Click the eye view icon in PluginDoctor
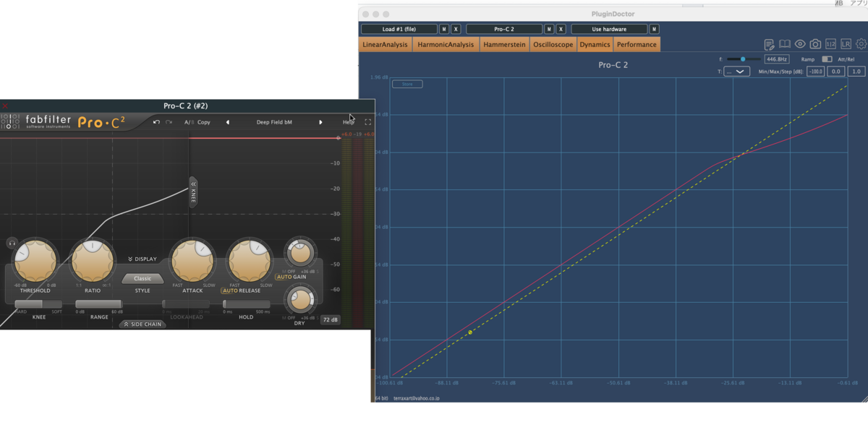Viewport: 868px width, 422px height. pyautogui.click(x=800, y=45)
